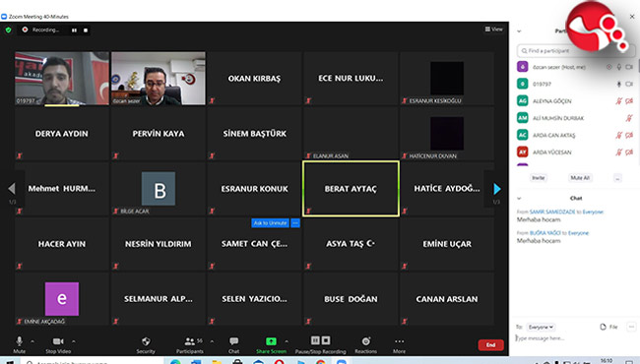Select BERAT AYTAÇ participant tile

tap(351, 188)
